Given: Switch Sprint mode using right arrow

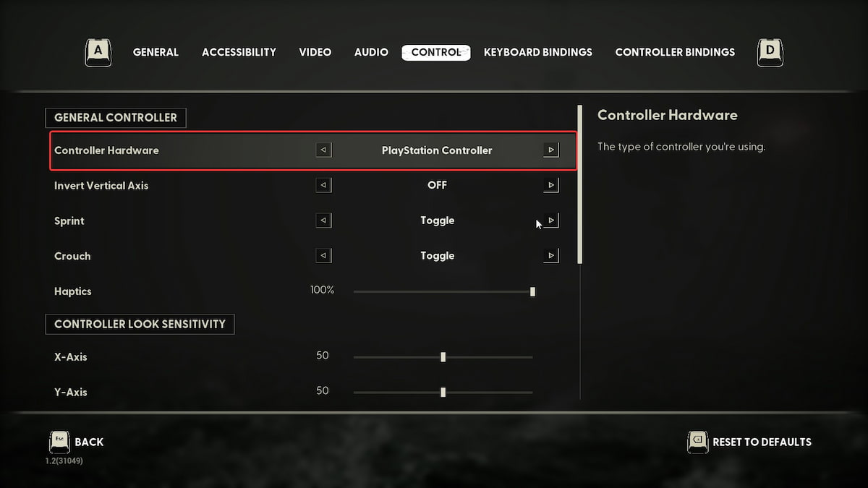Looking at the screenshot, I should tap(551, 221).
